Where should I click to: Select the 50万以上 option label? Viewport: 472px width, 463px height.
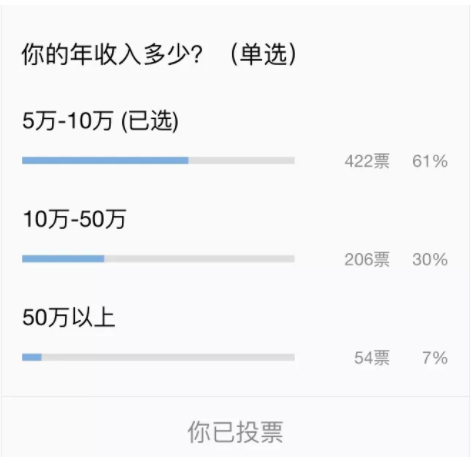[68, 317]
